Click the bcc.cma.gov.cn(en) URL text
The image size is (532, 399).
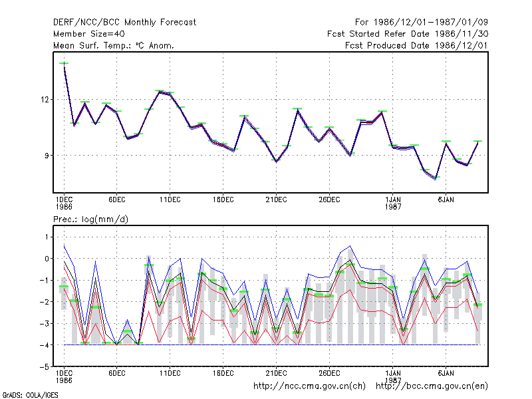[x=432, y=386]
